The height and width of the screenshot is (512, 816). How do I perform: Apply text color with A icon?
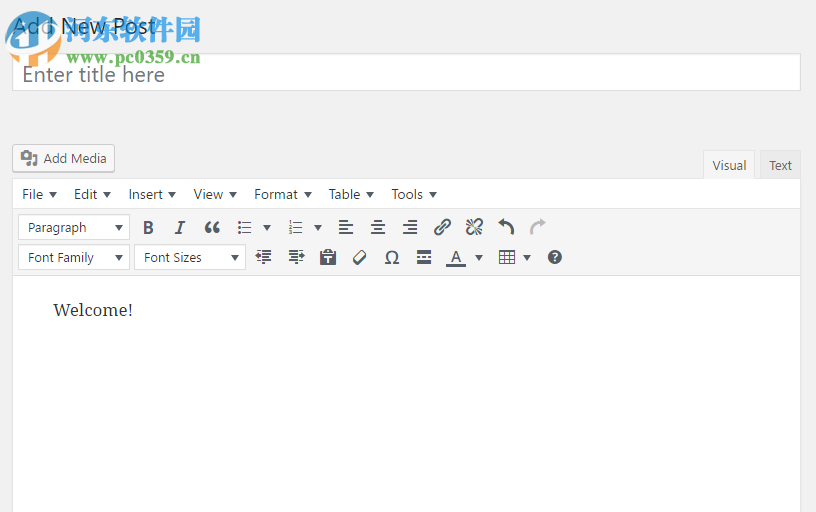tap(456, 257)
